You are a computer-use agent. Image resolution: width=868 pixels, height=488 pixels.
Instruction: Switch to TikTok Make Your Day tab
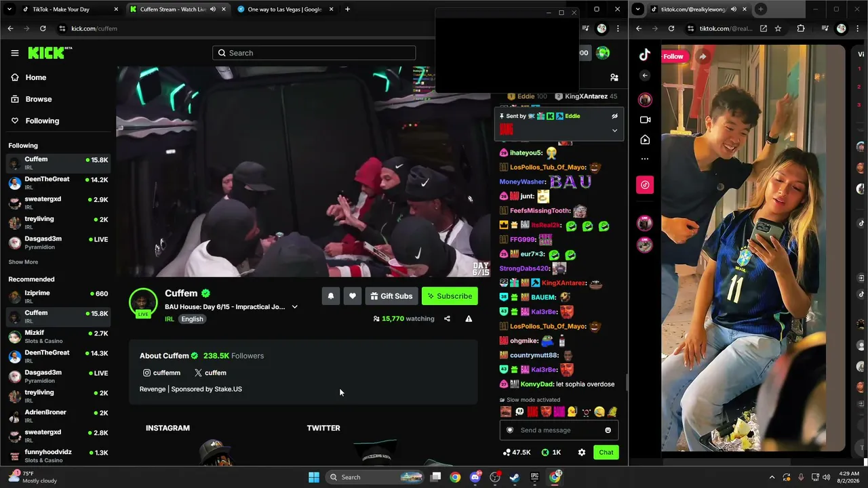click(64, 9)
